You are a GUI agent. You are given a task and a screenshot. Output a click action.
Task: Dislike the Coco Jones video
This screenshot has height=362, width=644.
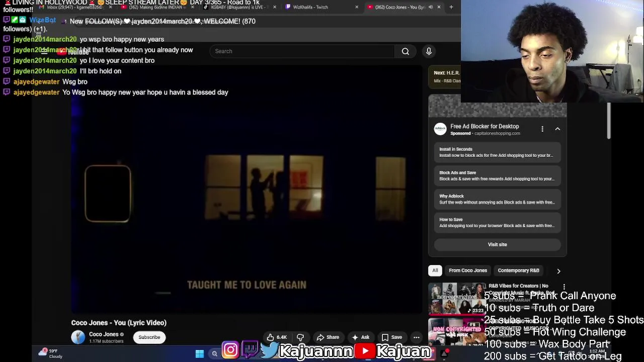(300, 337)
